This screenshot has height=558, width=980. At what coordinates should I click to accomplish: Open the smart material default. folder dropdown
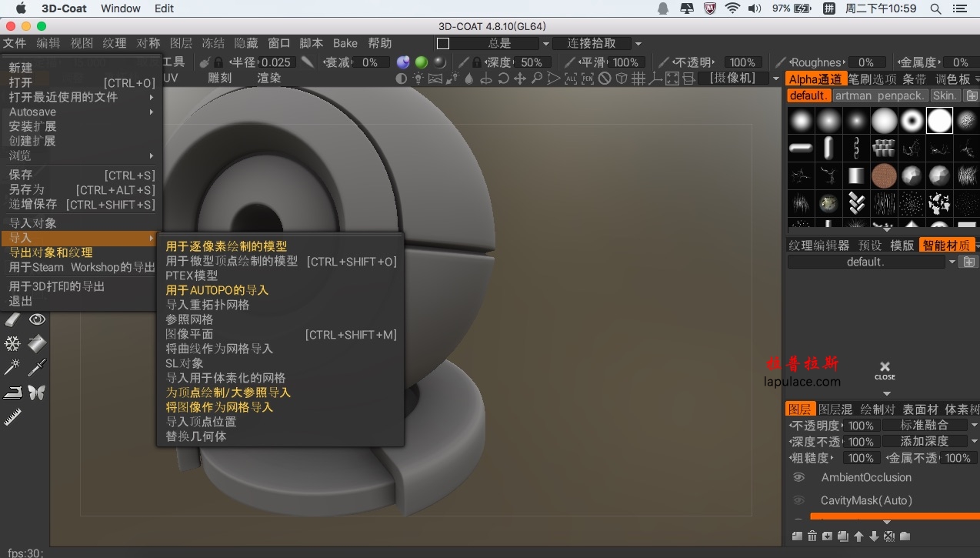click(x=952, y=262)
